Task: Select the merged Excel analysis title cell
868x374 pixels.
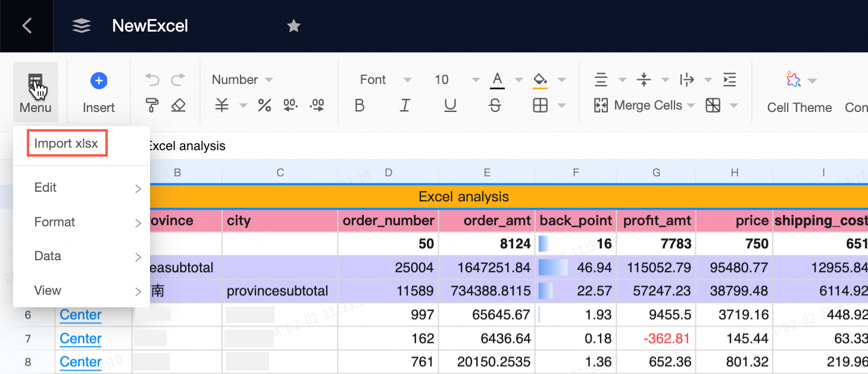Action: 464,197
